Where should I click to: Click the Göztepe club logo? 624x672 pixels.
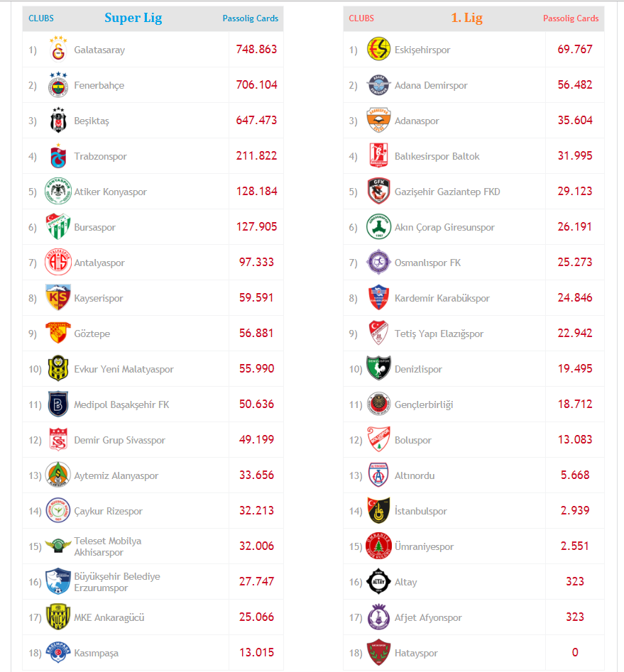58,334
